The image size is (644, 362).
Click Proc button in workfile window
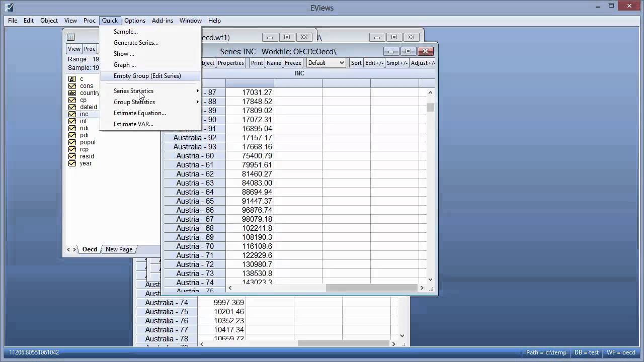[x=90, y=49]
